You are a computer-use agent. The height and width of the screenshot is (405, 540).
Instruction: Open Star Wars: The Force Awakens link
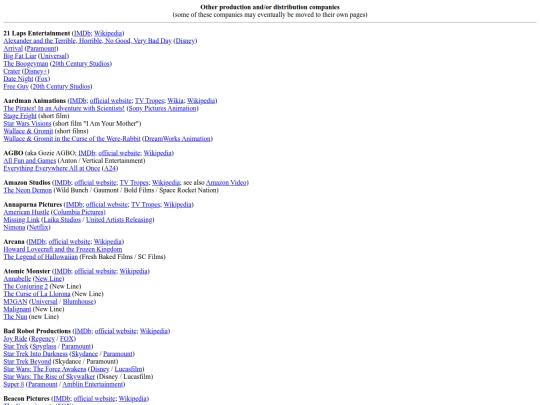(x=45, y=370)
